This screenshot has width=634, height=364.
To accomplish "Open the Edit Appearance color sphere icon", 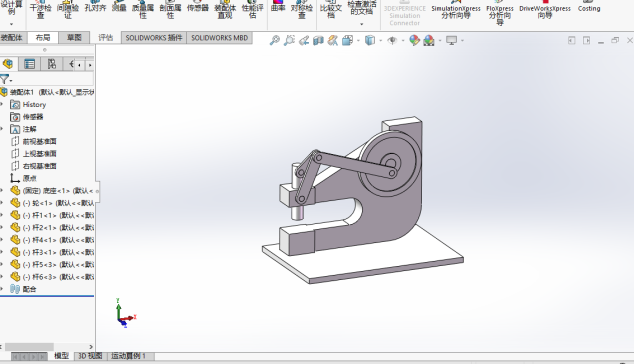I will pos(414,40).
